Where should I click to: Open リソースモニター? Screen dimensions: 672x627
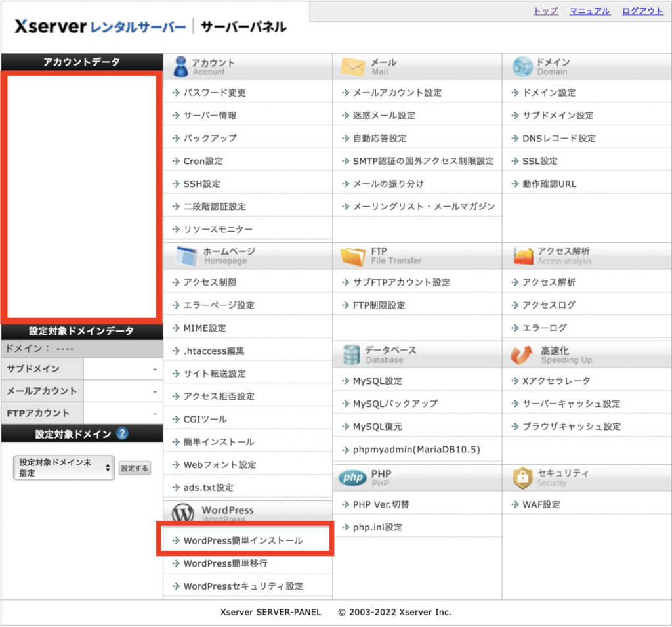pos(218,229)
